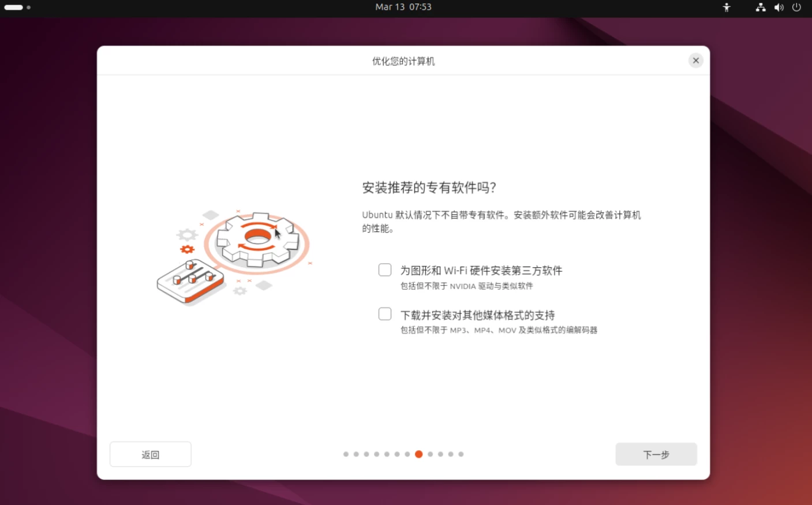812x505 pixels.
Task: Open the accessibility menu in top bar
Action: pos(727,8)
